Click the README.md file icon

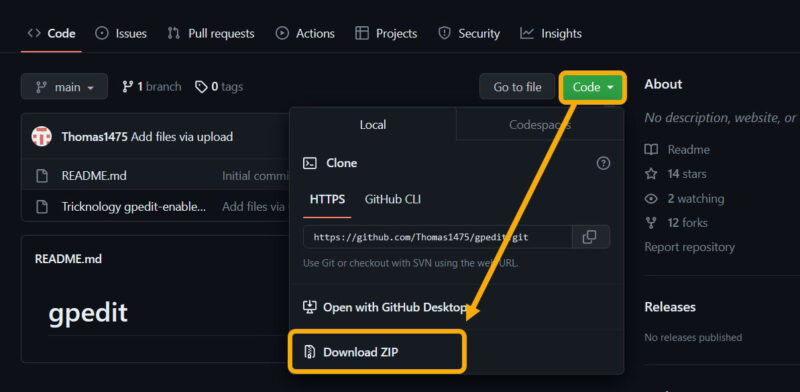click(x=41, y=176)
